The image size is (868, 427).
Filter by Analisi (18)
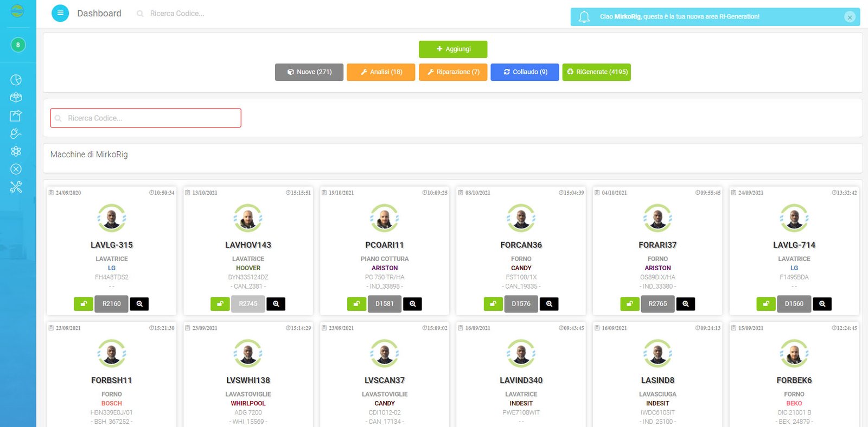point(381,72)
